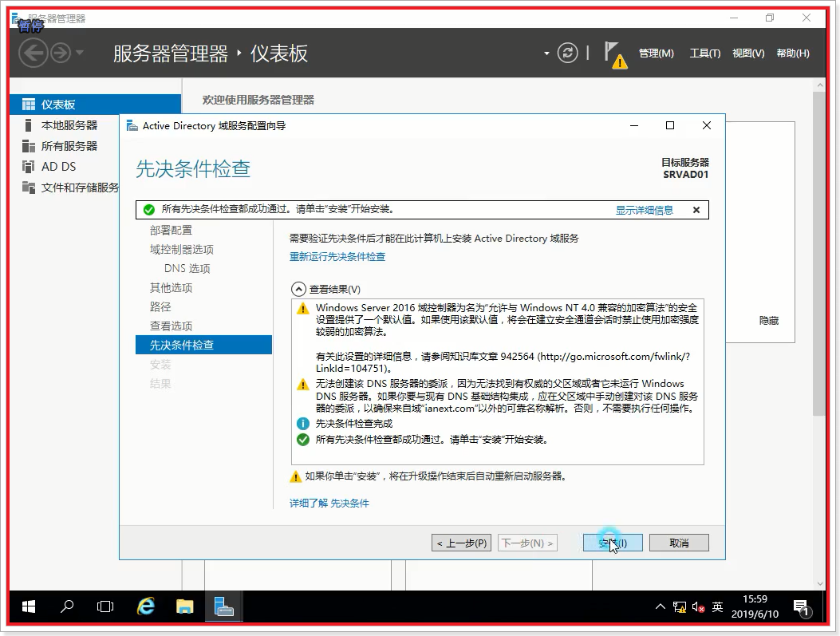Click the AD DS icon in sidebar
The image size is (840, 636).
pos(29,167)
